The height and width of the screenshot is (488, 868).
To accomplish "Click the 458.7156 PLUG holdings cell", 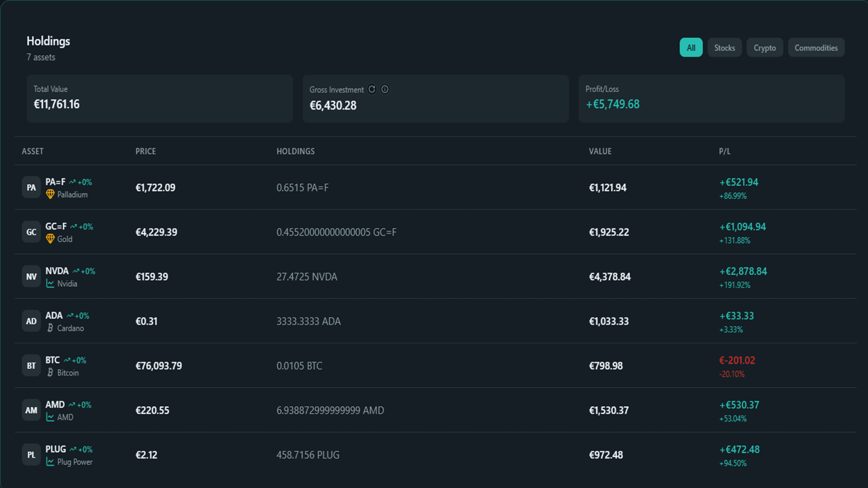I will (x=308, y=455).
